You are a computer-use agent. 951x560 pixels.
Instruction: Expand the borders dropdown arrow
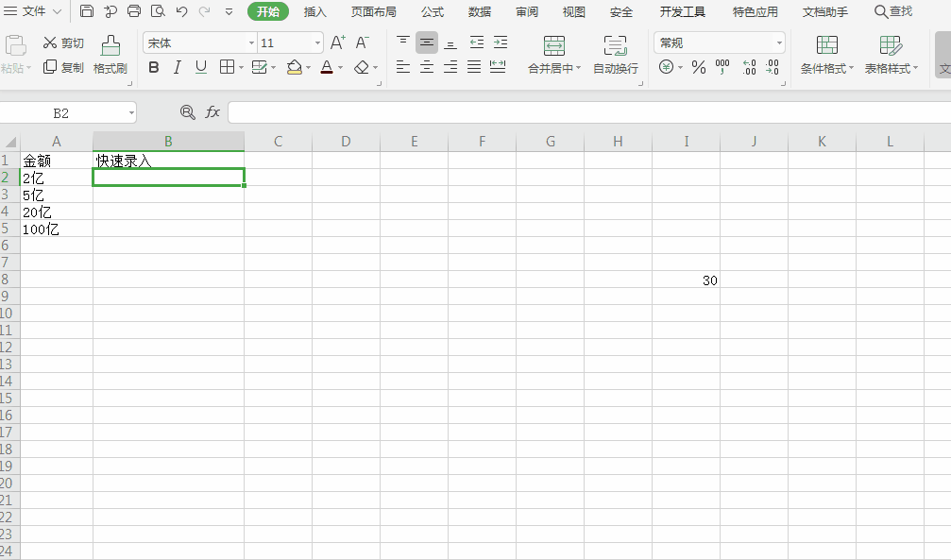click(241, 67)
